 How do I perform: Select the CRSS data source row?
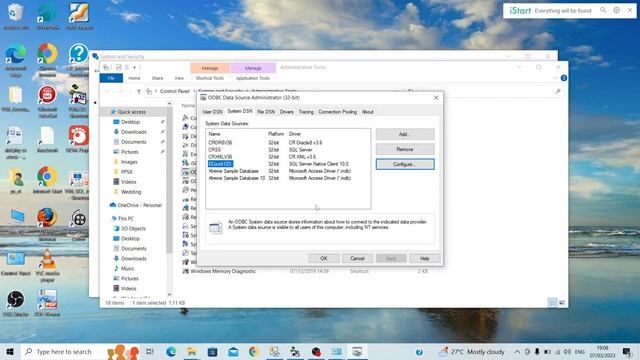[288, 149]
